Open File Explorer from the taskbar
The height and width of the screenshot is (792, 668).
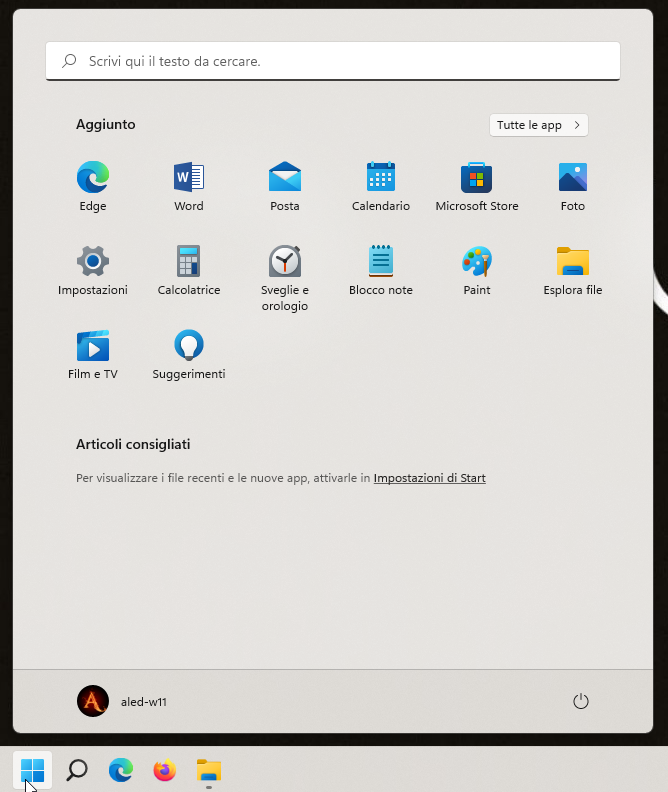coord(209,770)
